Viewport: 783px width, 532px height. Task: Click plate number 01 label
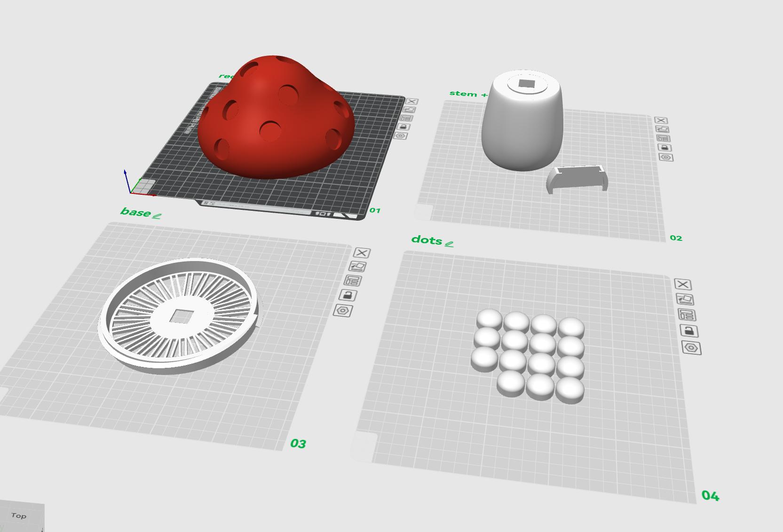375,210
